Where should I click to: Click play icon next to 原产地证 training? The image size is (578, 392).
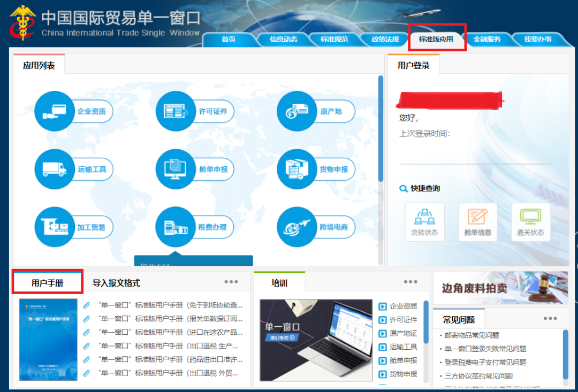(x=383, y=333)
